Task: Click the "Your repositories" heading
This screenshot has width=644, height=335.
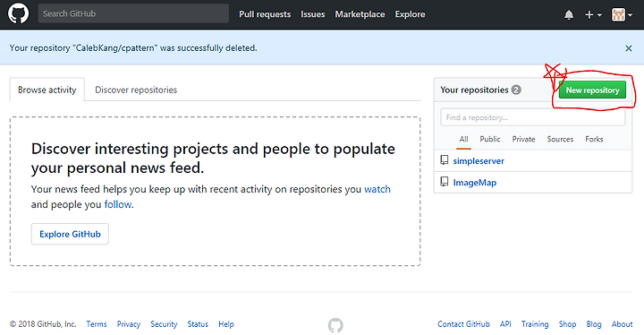Action: (x=474, y=90)
